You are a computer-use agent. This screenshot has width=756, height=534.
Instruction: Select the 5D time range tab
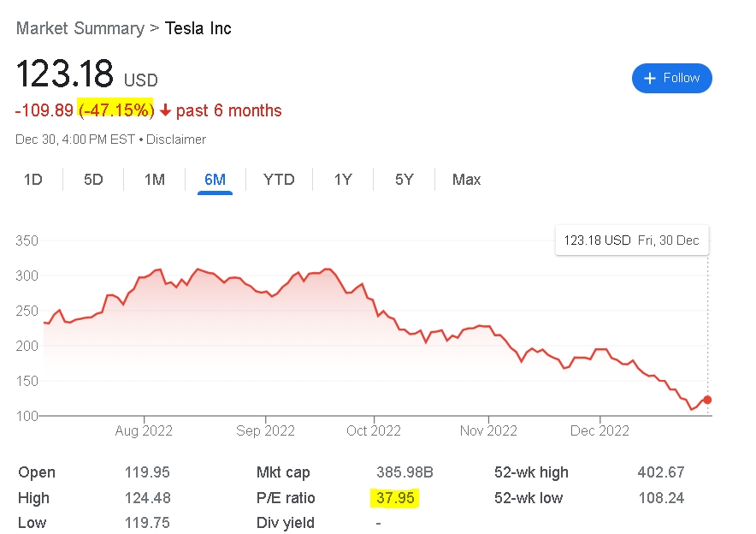click(x=93, y=180)
